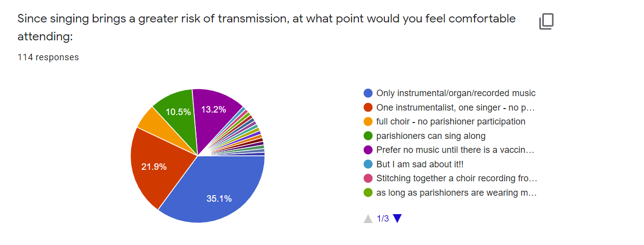Click the copy chart icon
644x245 pixels.
(x=546, y=21)
